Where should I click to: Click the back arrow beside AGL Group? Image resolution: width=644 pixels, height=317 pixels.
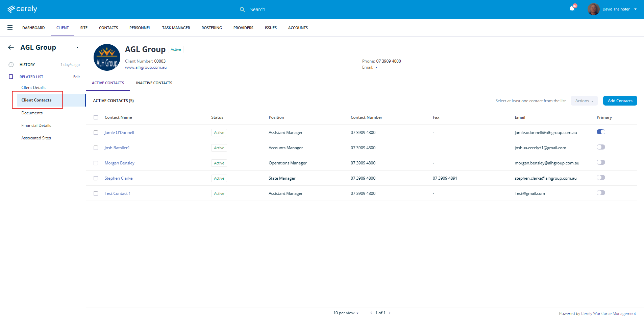[x=11, y=47]
